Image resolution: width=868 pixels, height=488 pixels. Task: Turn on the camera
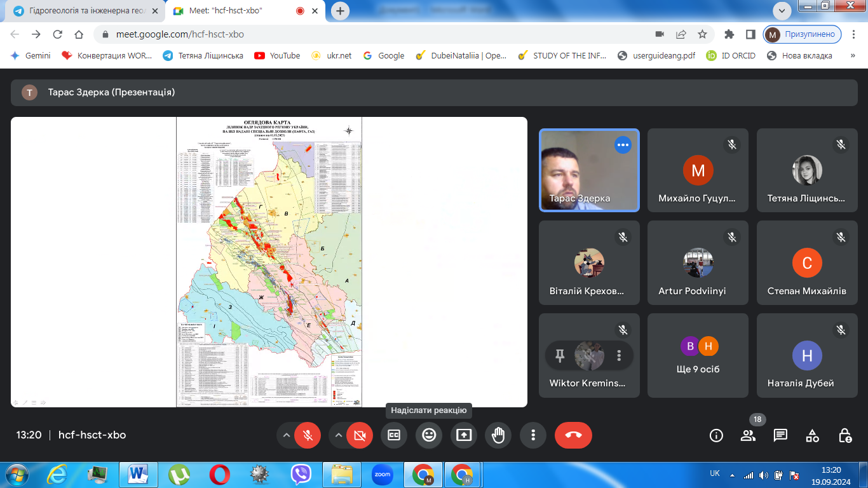pos(360,435)
